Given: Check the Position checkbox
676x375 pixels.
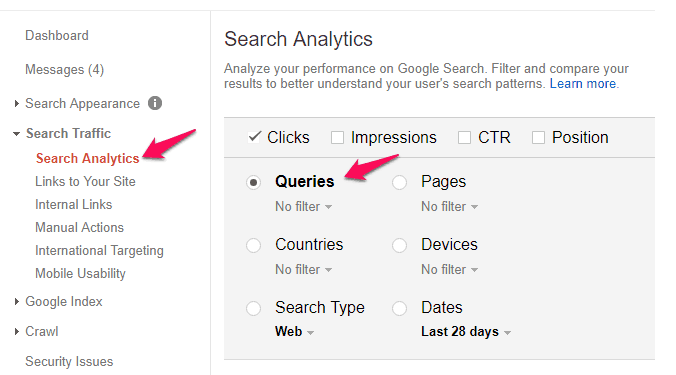Looking at the screenshot, I should coord(538,138).
